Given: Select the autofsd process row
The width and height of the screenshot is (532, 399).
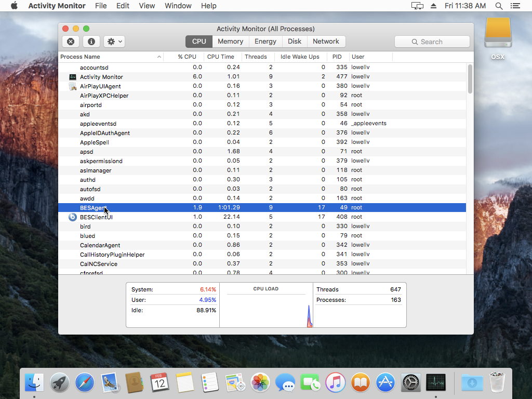Looking at the screenshot, I should [262, 189].
